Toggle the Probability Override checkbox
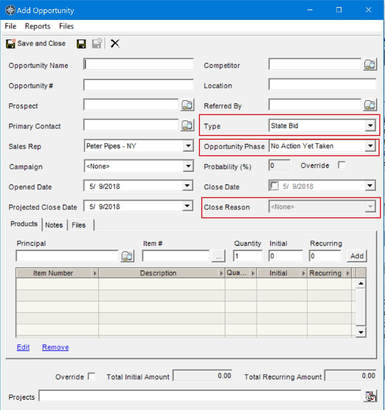This screenshot has height=410, width=385. tap(341, 165)
